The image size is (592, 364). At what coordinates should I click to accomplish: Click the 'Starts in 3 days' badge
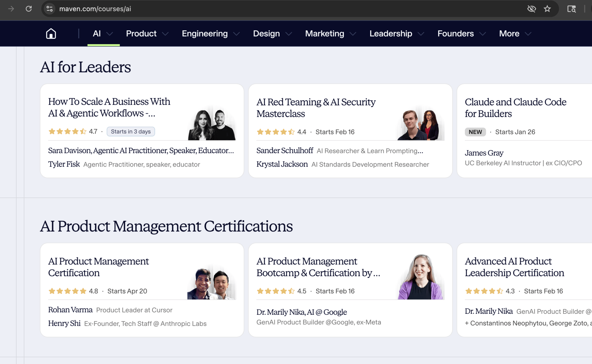[x=131, y=131]
